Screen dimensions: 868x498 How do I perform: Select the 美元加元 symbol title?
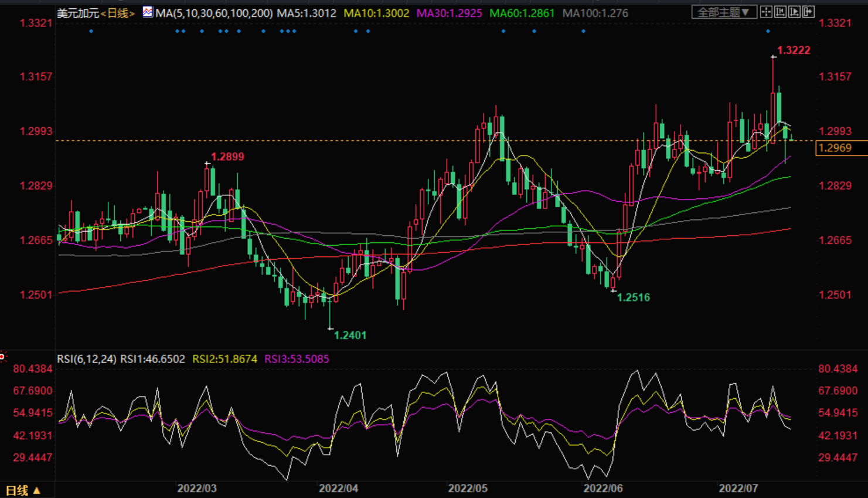pyautogui.click(x=78, y=13)
